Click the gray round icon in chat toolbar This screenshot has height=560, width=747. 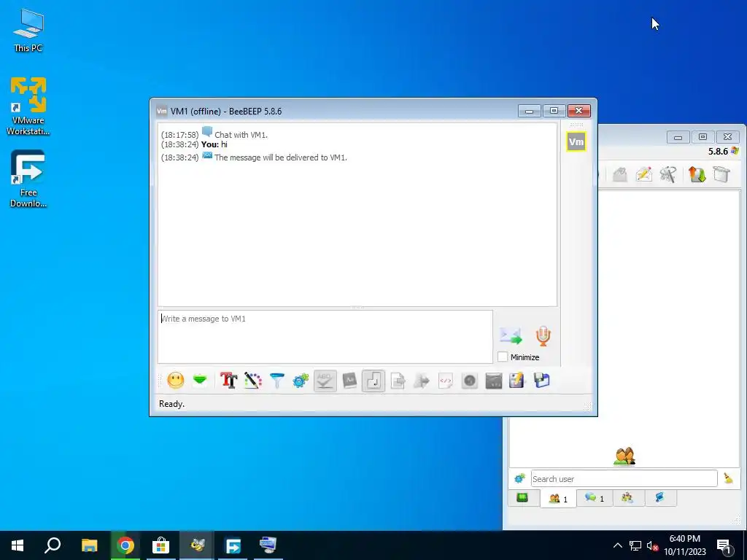[469, 381]
